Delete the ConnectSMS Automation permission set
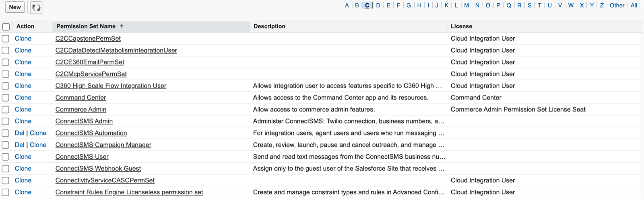Screen dimensions: 644x200 [20, 133]
